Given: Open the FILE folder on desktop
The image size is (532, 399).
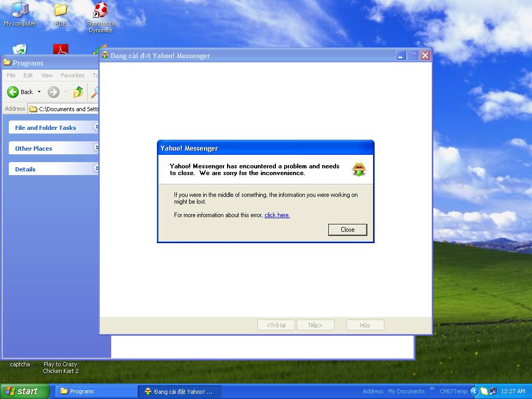Looking at the screenshot, I should tap(60, 14).
